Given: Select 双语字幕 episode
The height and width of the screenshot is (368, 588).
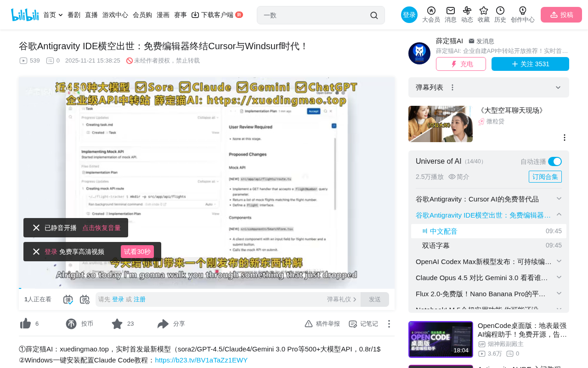Looking at the screenshot, I should click(489, 245).
